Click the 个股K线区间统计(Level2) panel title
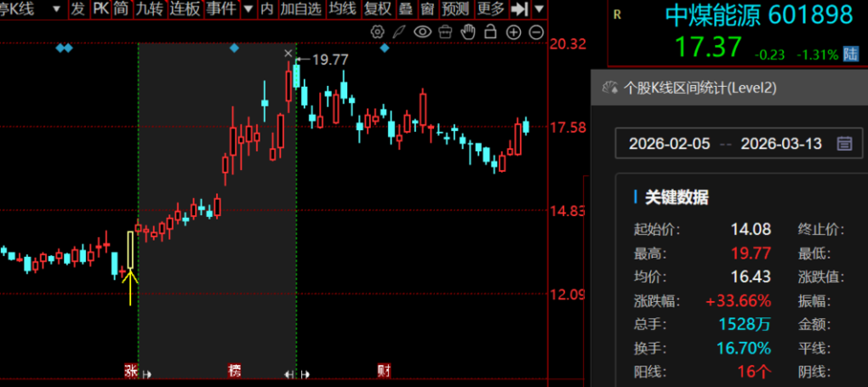The width and height of the screenshot is (868, 387). pyautogui.click(x=700, y=88)
